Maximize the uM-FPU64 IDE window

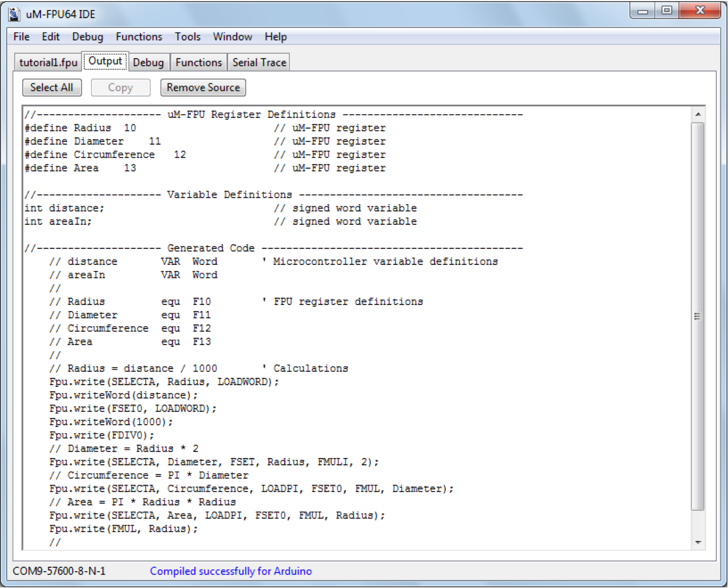click(x=667, y=11)
